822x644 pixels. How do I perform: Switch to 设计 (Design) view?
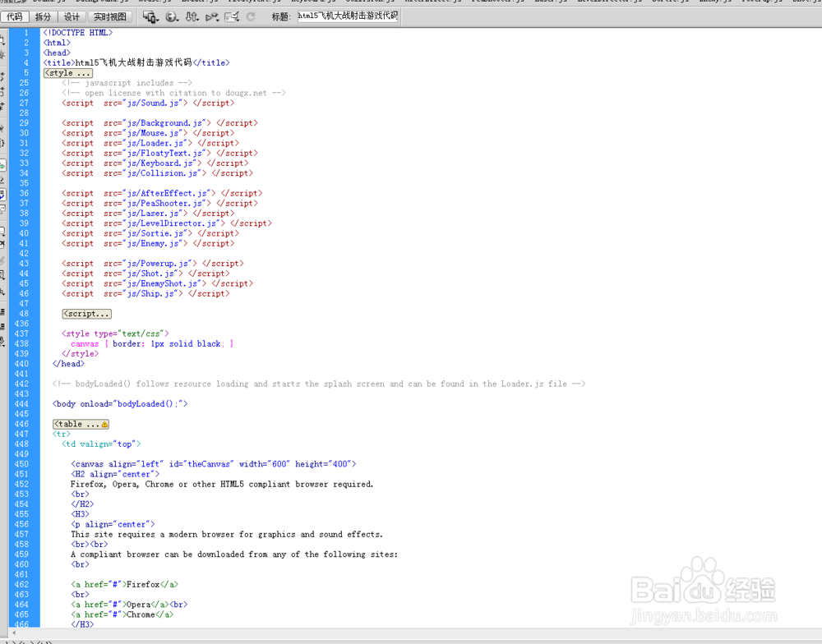tap(72, 16)
